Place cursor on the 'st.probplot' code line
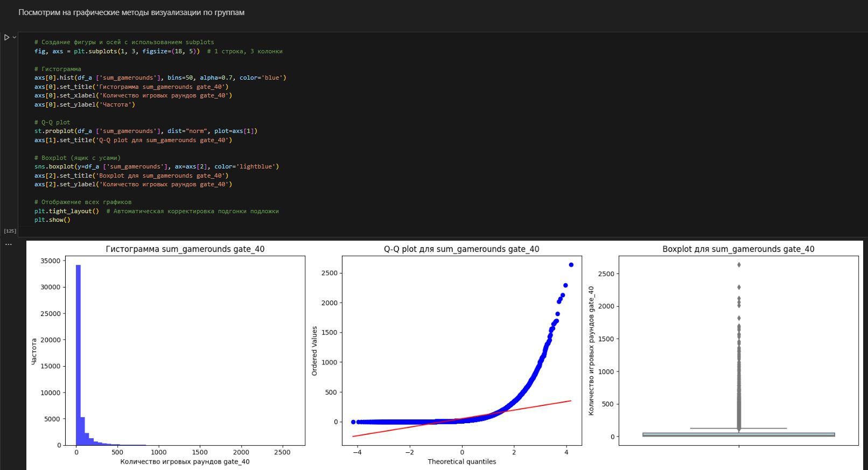Image resolution: width=868 pixels, height=470 pixels. tap(146, 131)
